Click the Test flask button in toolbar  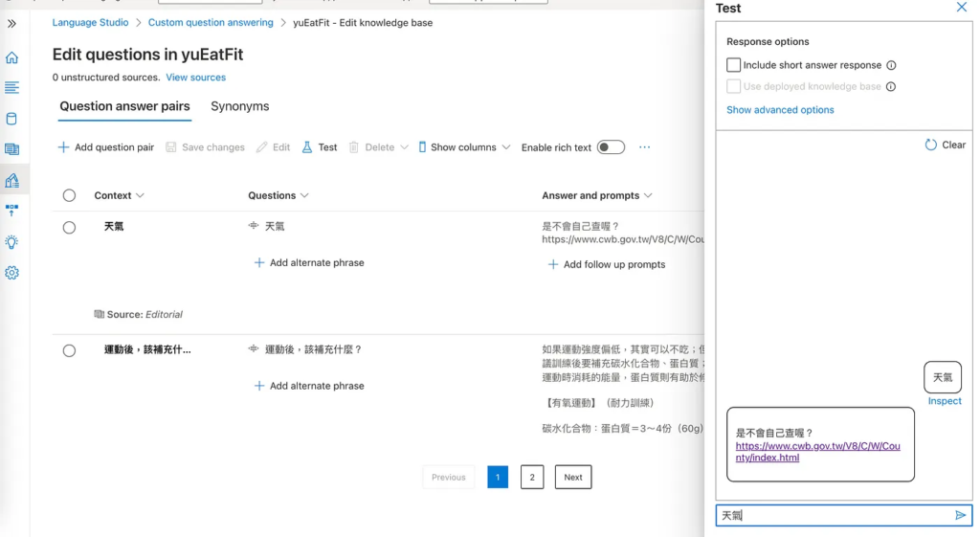(320, 147)
